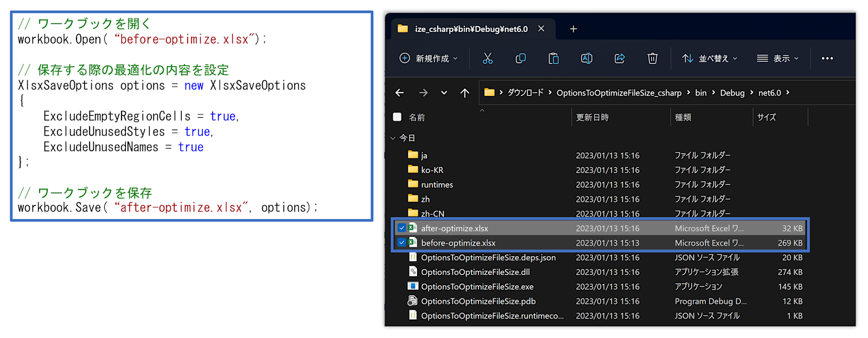868x338 pixels.
Task: Go forward with the right arrow
Action: 423,93
